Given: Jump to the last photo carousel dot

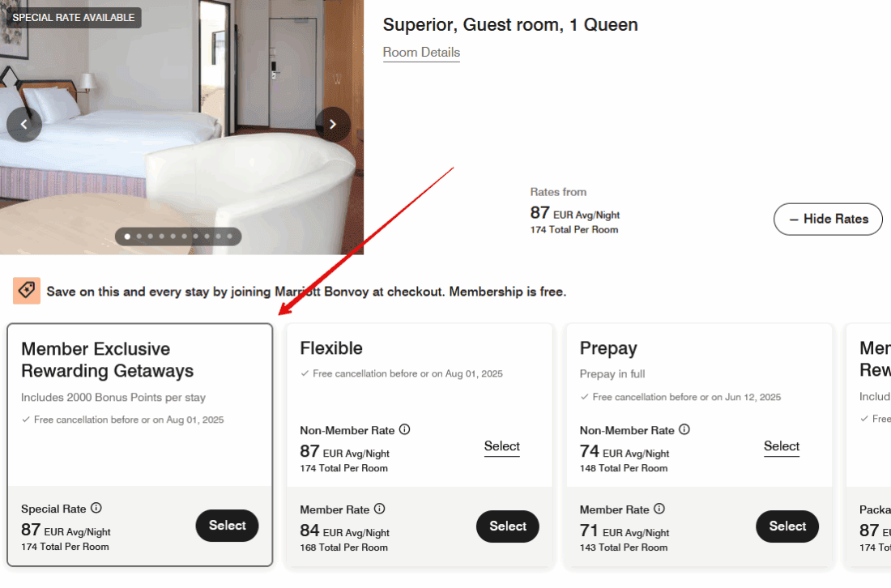Looking at the screenshot, I should coord(229,236).
